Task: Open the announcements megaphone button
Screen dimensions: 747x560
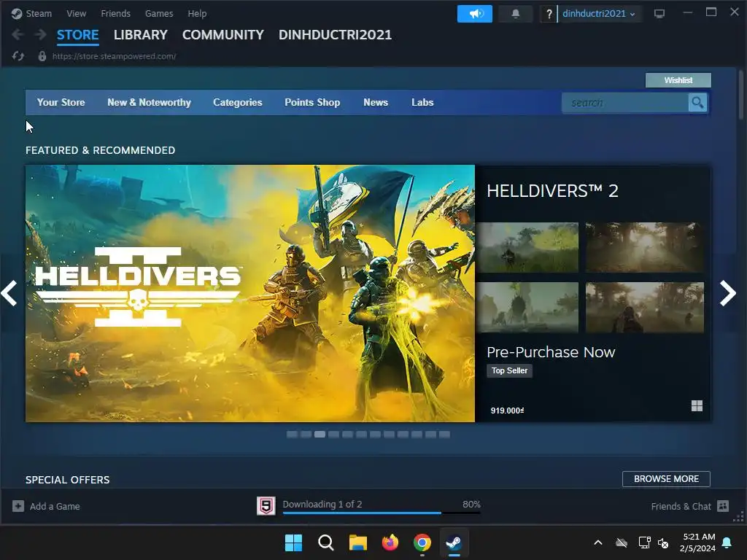Action: click(x=474, y=13)
